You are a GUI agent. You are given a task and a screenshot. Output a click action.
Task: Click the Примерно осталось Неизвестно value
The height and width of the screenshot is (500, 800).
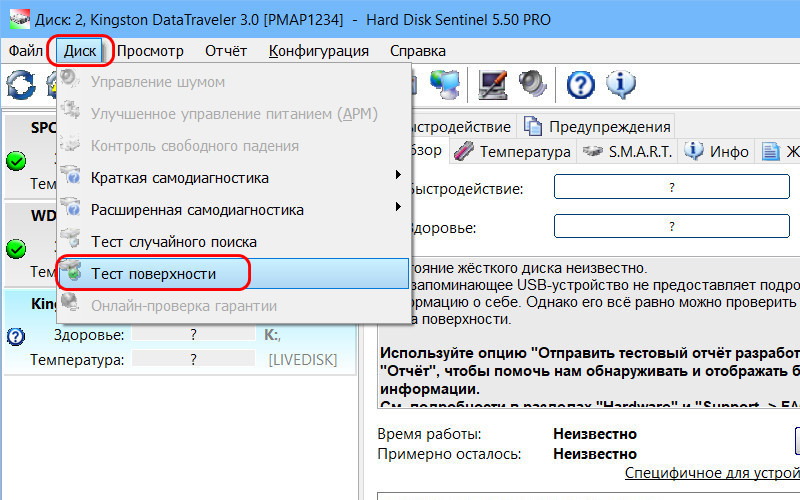[x=595, y=454]
